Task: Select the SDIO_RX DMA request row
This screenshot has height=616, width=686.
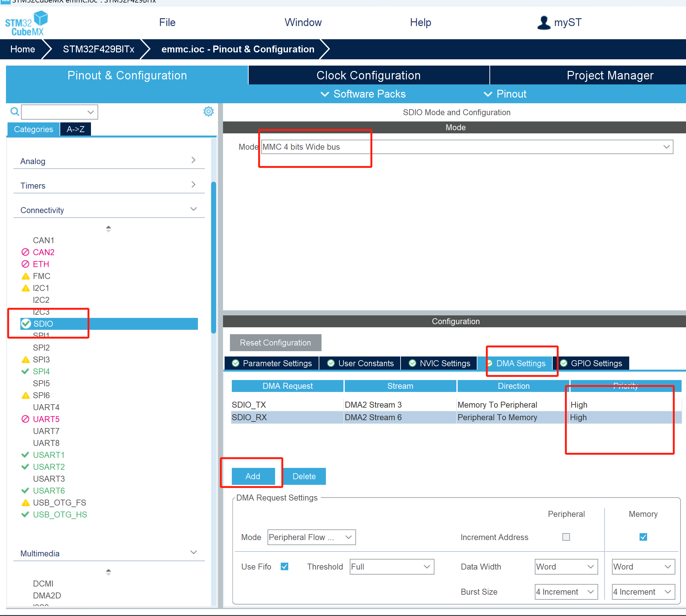Action: point(456,417)
